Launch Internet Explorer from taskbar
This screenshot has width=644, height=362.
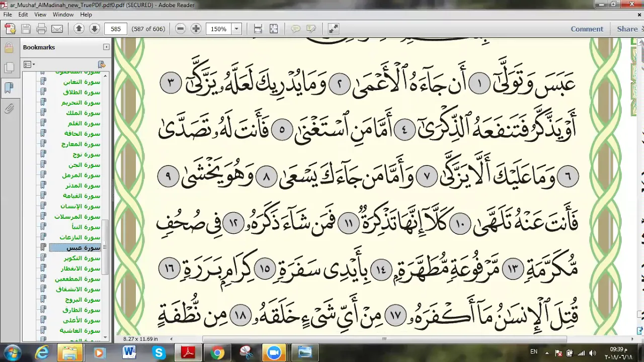[42, 353]
